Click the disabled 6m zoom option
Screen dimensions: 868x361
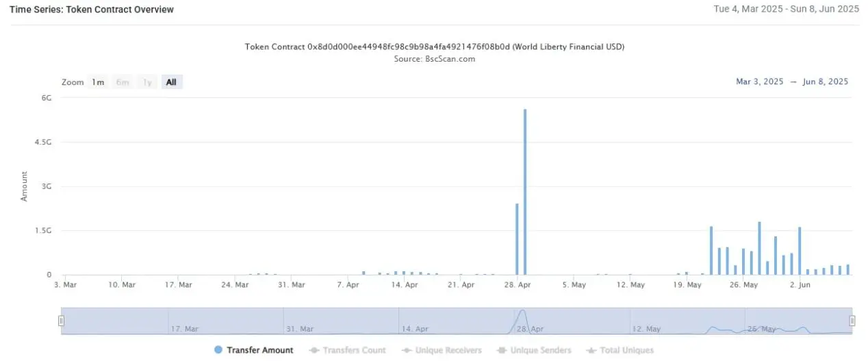coord(123,82)
